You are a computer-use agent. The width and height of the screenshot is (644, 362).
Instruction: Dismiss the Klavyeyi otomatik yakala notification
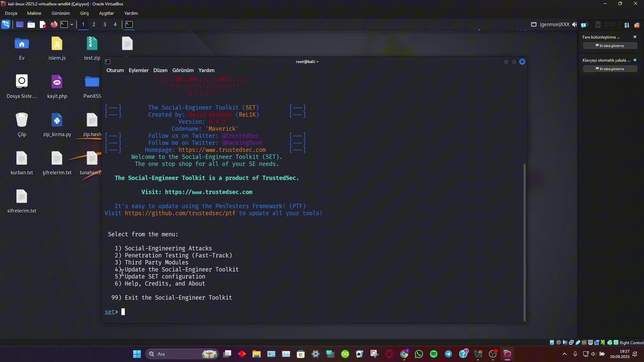click(x=635, y=60)
